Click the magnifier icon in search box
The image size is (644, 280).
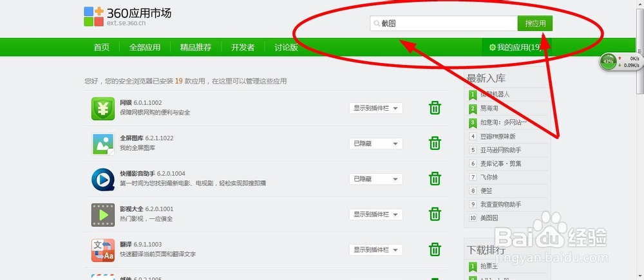(x=376, y=24)
